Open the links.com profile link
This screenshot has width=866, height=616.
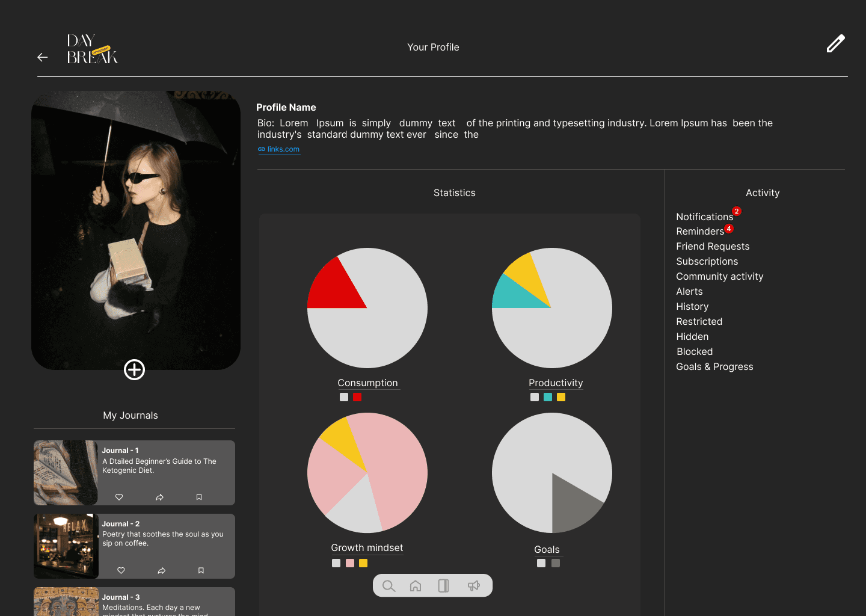click(283, 149)
